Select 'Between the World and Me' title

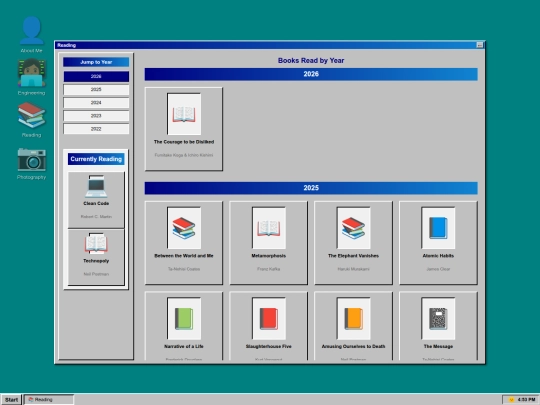coord(184,256)
